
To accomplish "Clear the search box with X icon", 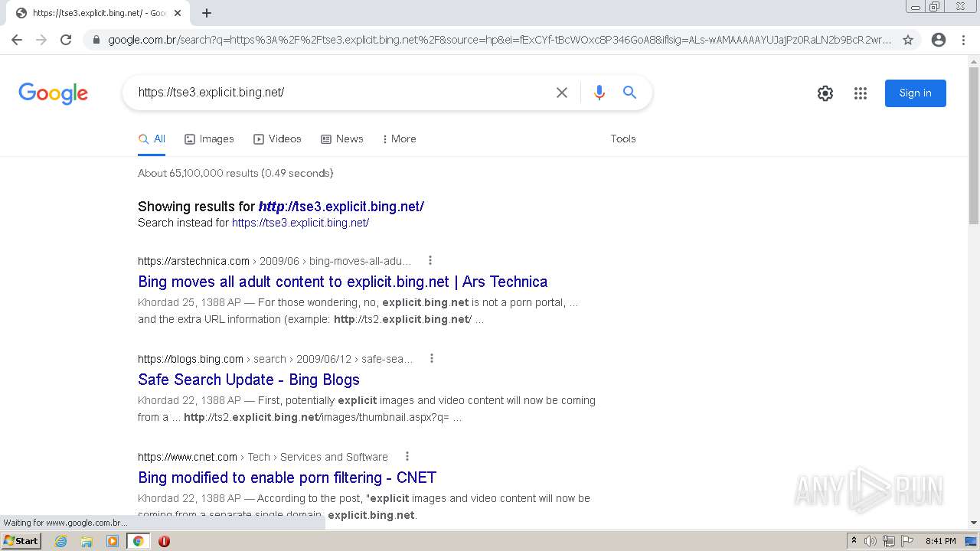I will pos(562,93).
